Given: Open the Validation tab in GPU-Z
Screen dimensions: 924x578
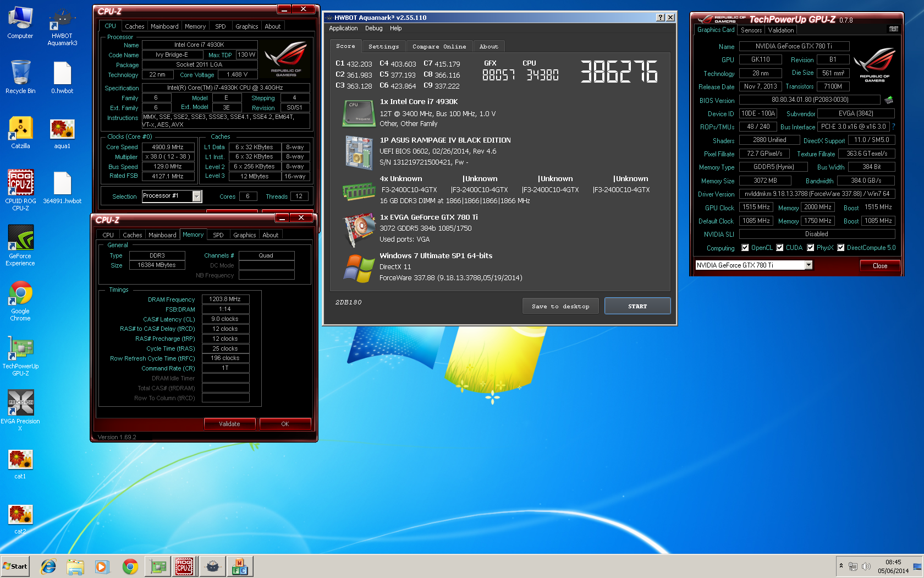Looking at the screenshot, I should (781, 30).
